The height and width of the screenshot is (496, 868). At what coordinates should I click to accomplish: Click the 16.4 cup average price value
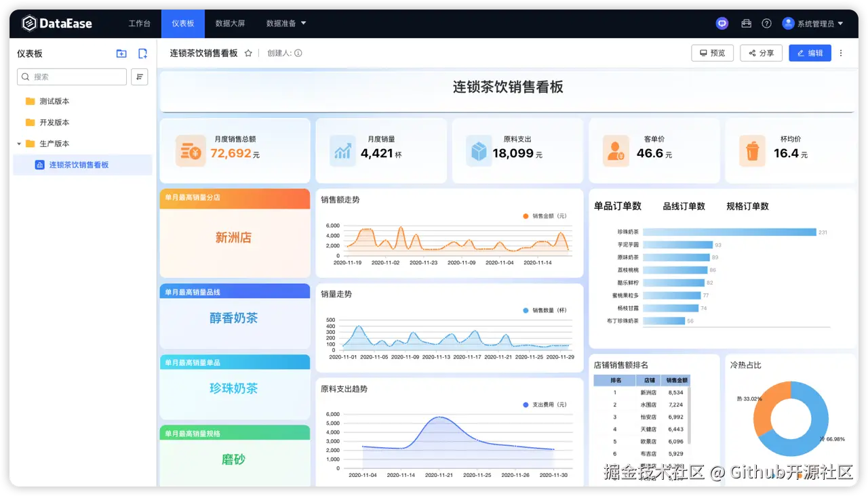[786, 153]
